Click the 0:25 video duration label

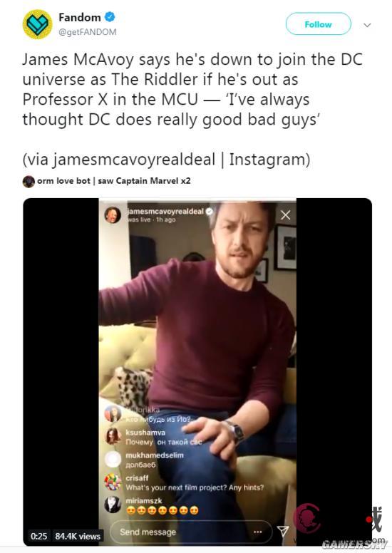[38, 536]
